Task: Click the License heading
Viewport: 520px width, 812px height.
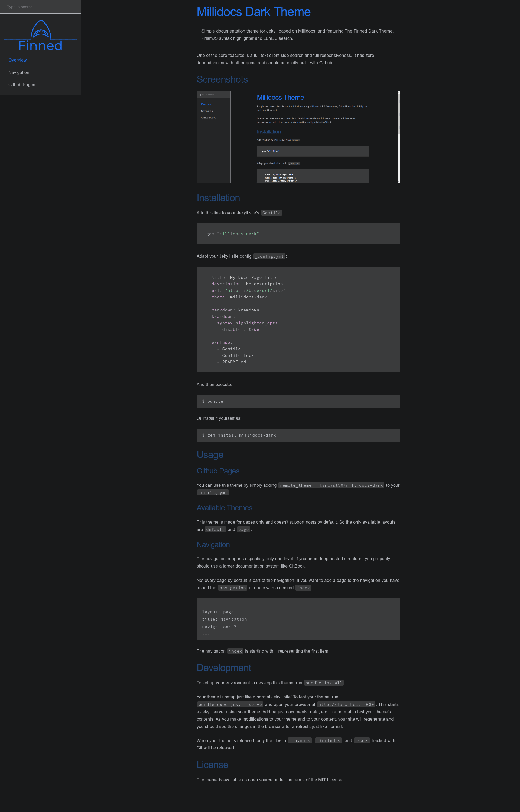Action: click(x=212, y=765)
